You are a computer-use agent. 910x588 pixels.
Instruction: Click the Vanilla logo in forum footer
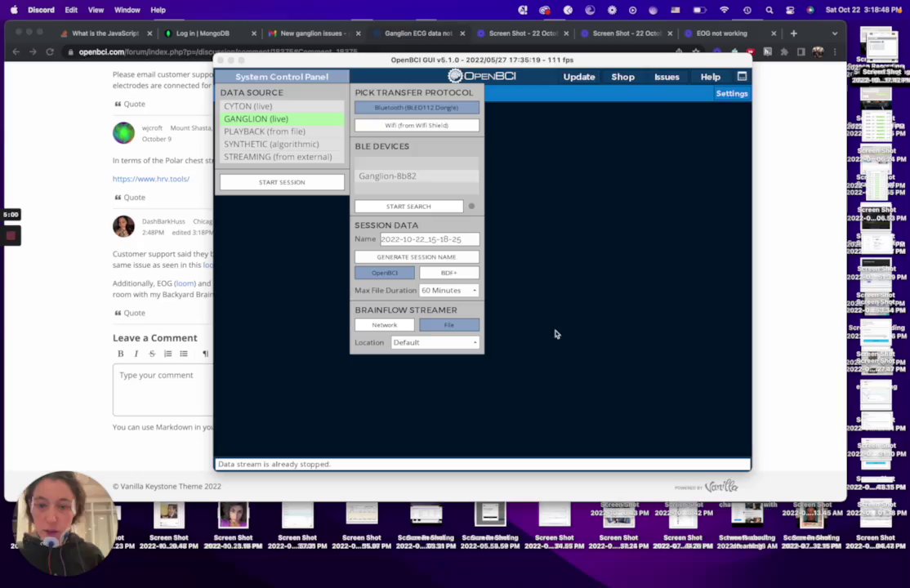[721, 486]
